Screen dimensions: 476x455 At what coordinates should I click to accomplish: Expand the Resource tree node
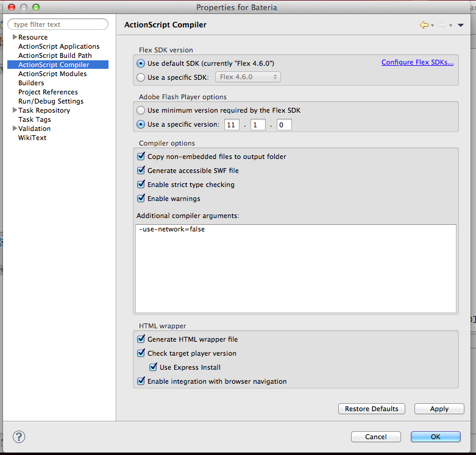pyautogui.click(x=15, y=37)
